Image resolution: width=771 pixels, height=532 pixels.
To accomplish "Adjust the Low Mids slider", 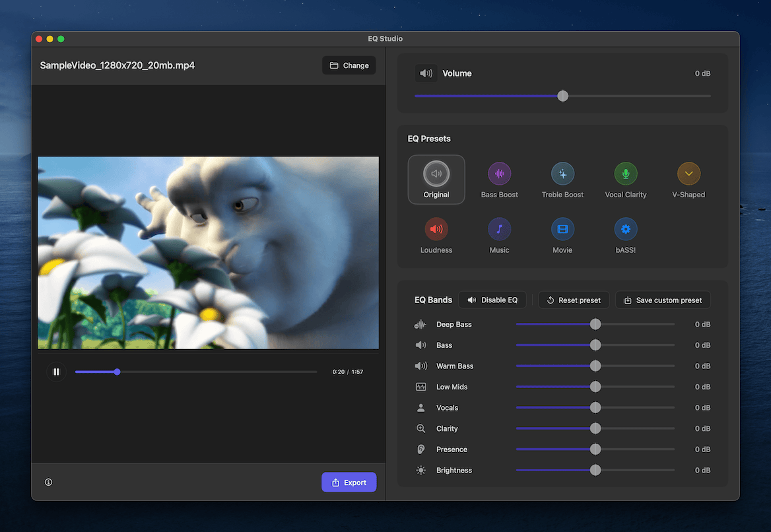I will pyautogui.click(x=595, y=387).
